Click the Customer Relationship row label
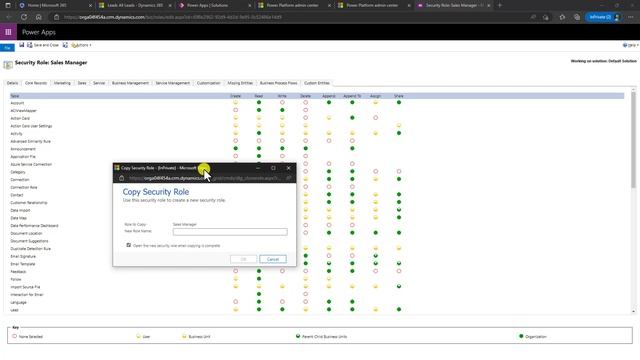This screenshot has height=360, width=640. (29, 202)
